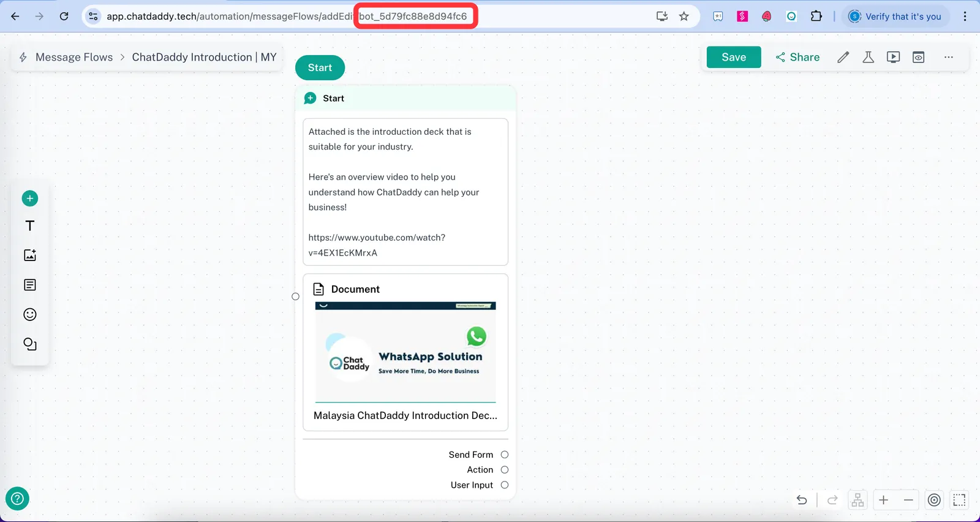The height and width of the screenshot is (522, 980).
Task: Click the shapes icon in left sidebar
Action: coord(30,344)
